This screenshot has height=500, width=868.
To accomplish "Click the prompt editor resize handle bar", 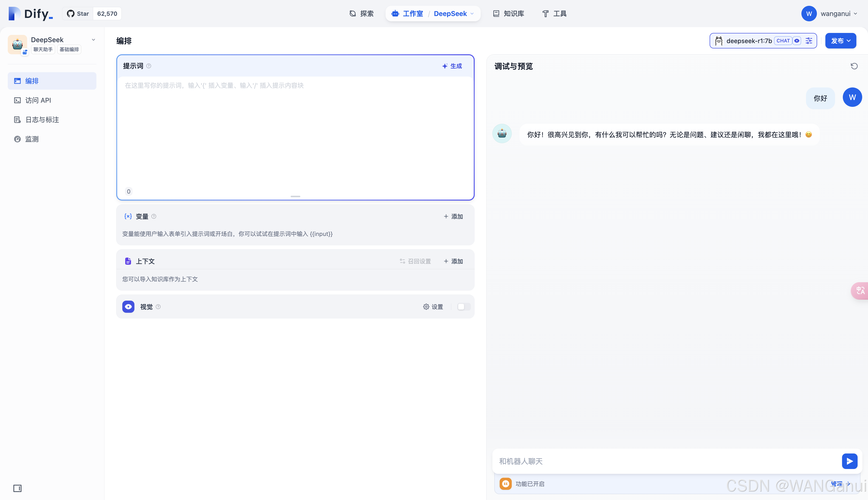I will pyautogui.click(x=295, y=196).
